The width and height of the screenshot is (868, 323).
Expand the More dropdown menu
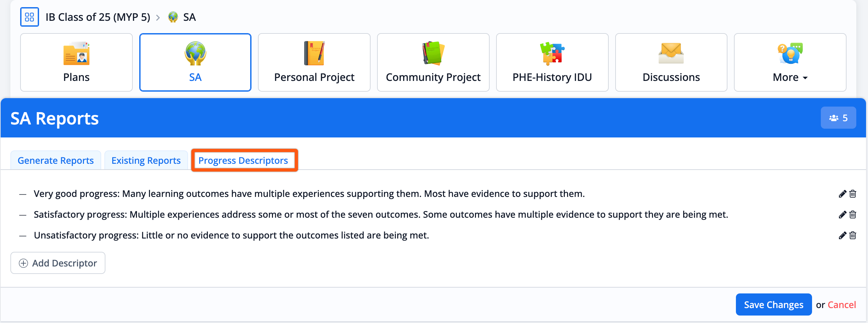pyautogui.click(x=790, y=62)
